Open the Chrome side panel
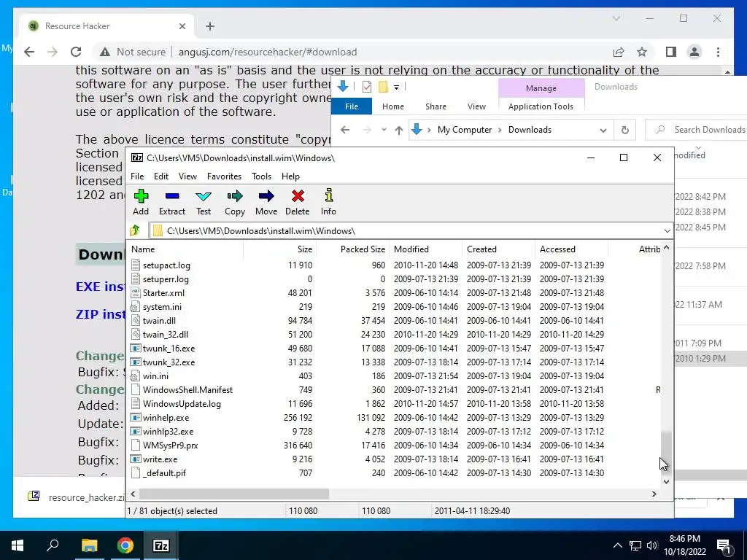 point(671,52)
